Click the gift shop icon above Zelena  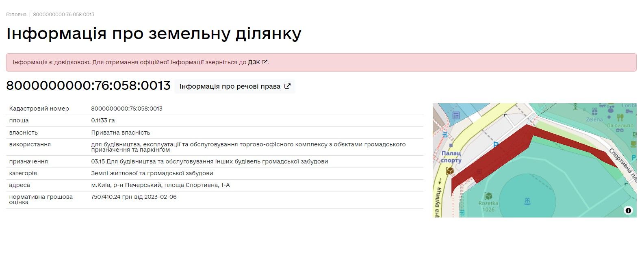(594, 111)
